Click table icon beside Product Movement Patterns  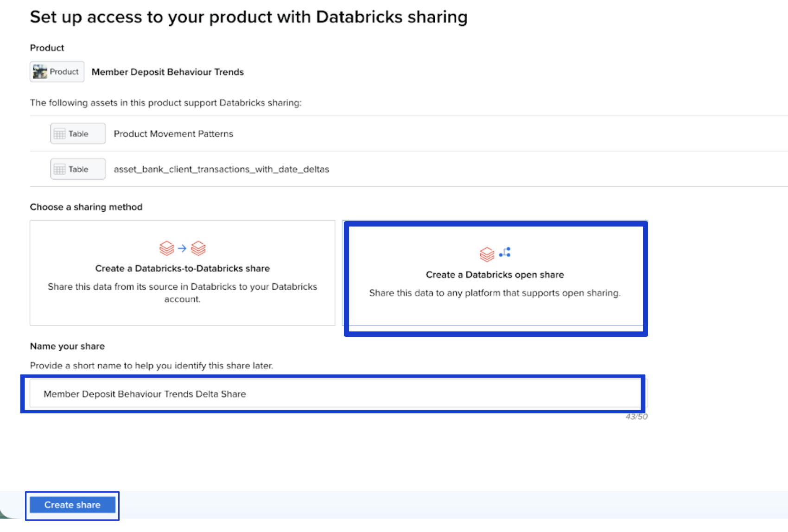(59, 134)
